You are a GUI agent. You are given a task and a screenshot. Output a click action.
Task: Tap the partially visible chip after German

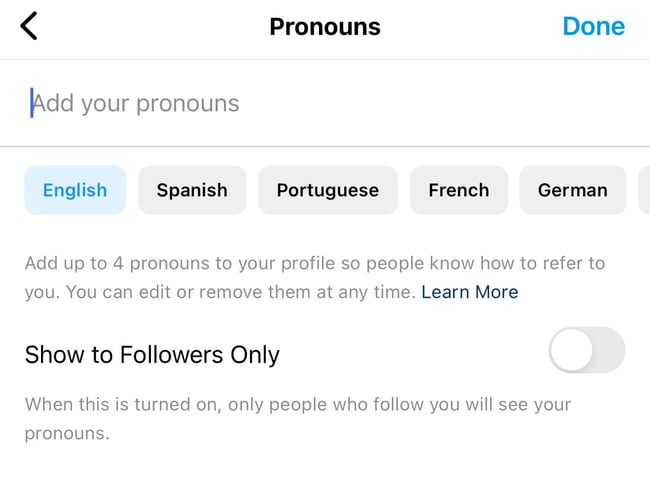644,190
